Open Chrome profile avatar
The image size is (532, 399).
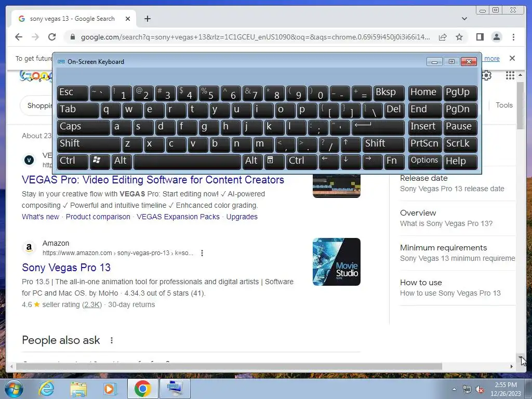[496, 37]
